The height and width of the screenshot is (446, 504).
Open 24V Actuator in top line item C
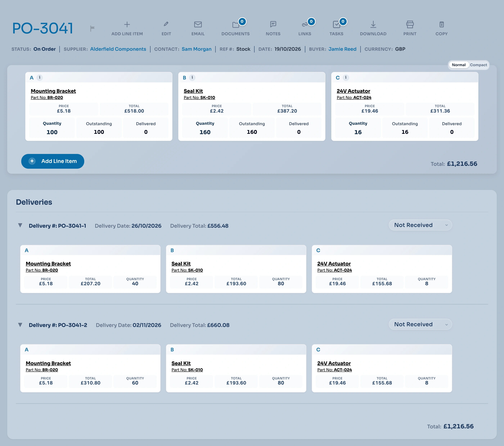[x=353, y=91]
